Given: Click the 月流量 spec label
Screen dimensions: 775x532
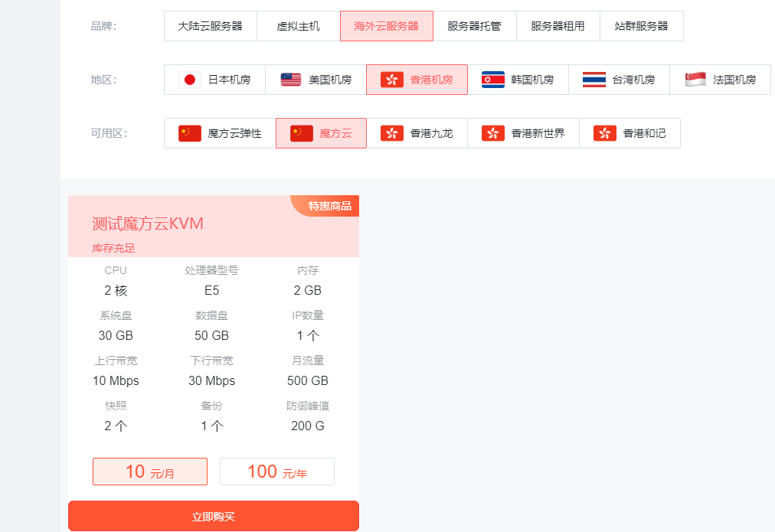Looking at the screenshot, I should tap(307, 361).
